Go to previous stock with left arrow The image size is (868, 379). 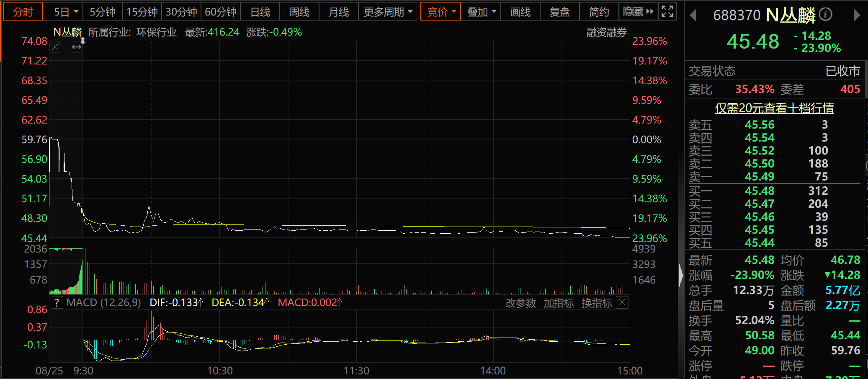tap(693, 15)
